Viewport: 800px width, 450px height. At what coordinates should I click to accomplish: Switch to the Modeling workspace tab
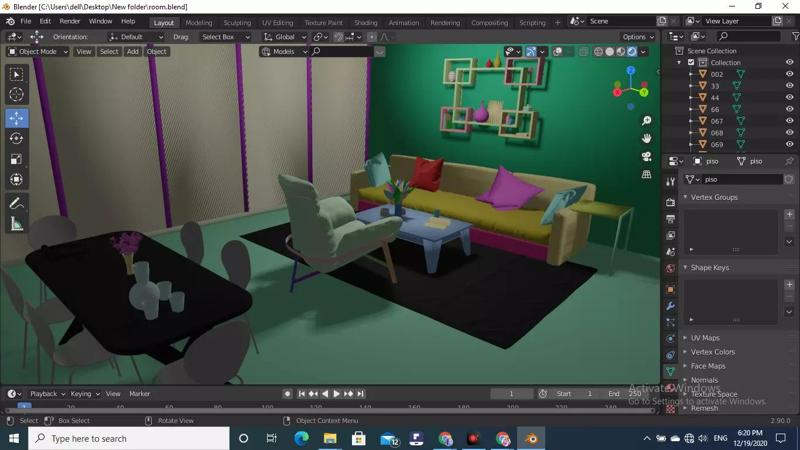click(198, 22)
